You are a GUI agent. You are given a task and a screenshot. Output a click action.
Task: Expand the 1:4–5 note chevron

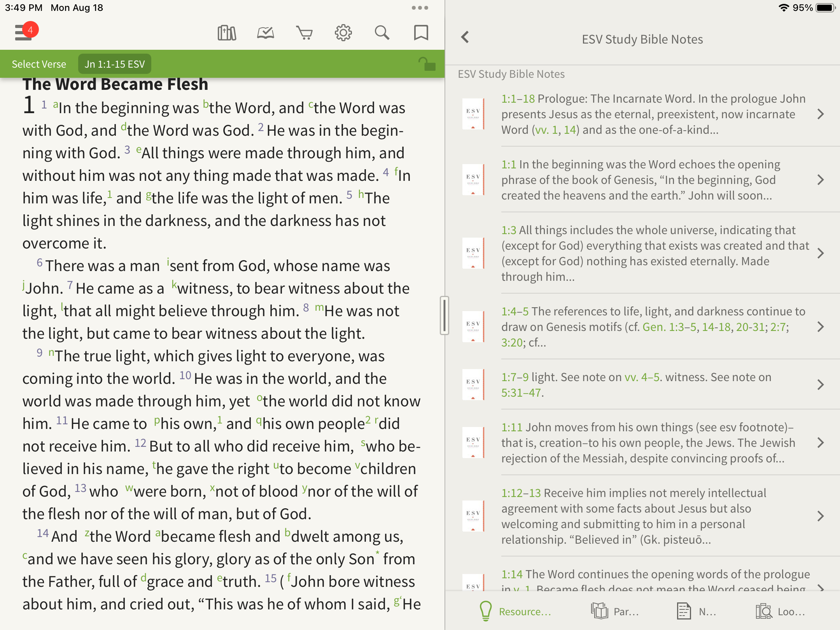[821, 327]
